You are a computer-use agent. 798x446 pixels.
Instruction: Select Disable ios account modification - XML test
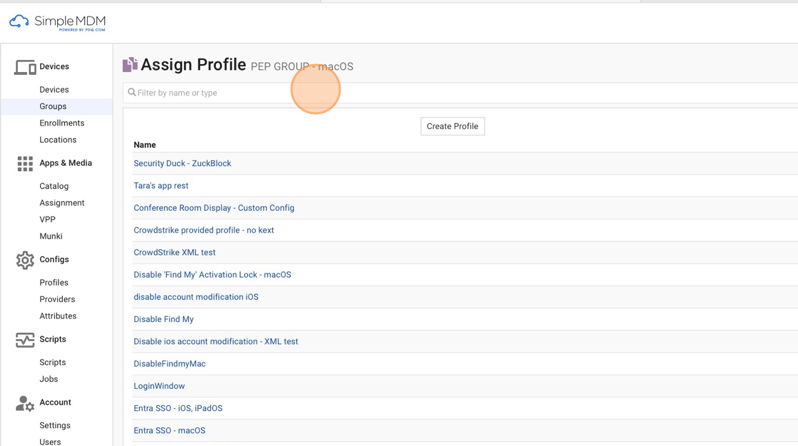(x=216, y=342)
